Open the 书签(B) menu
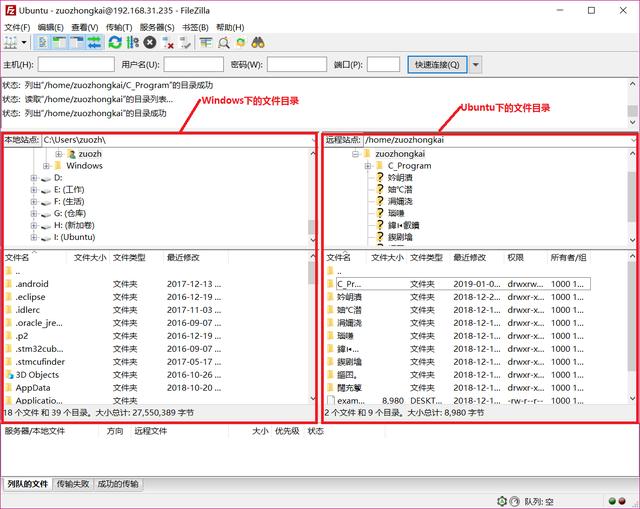Image resolution: width=640 pixels, height=509 pixels. pyautogui.click(x=195, y=27)
